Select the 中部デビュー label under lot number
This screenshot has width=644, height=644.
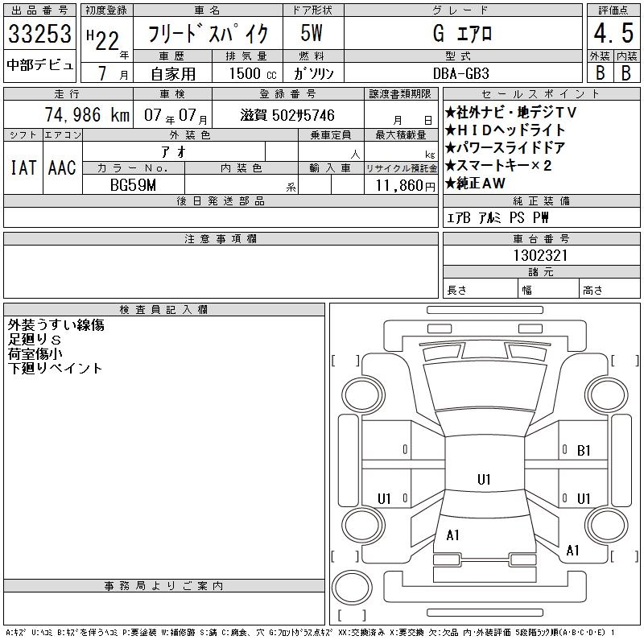pyautogui.click(x=39, y=65)
